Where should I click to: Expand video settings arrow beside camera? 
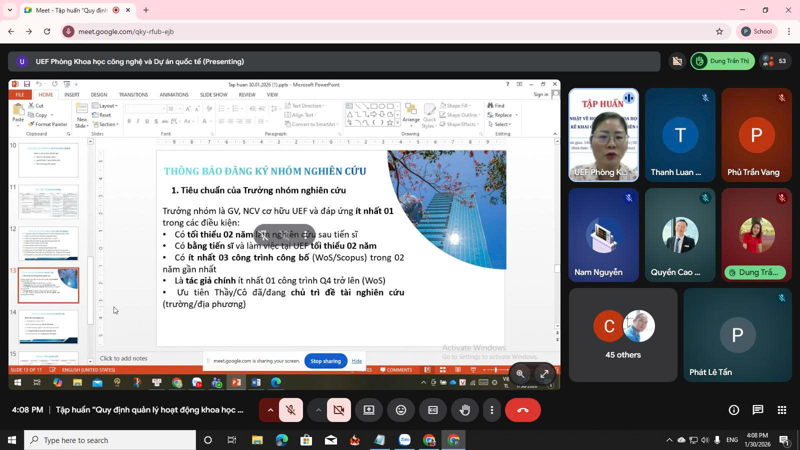click(318, 410)
